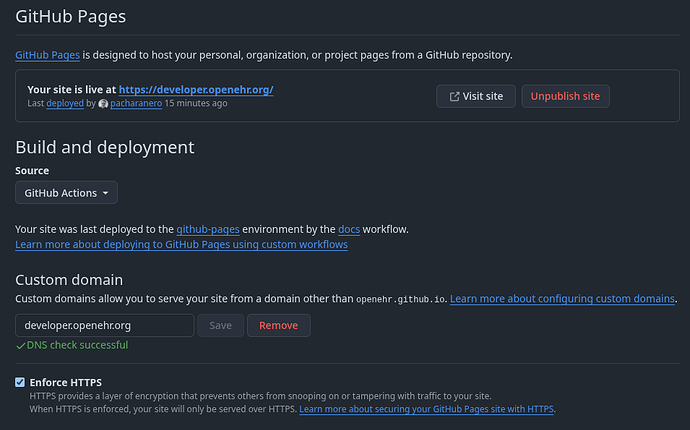The image size is (690, 430).
Task: Click the grayed-out Save button
Action: (x=220, y=325)
